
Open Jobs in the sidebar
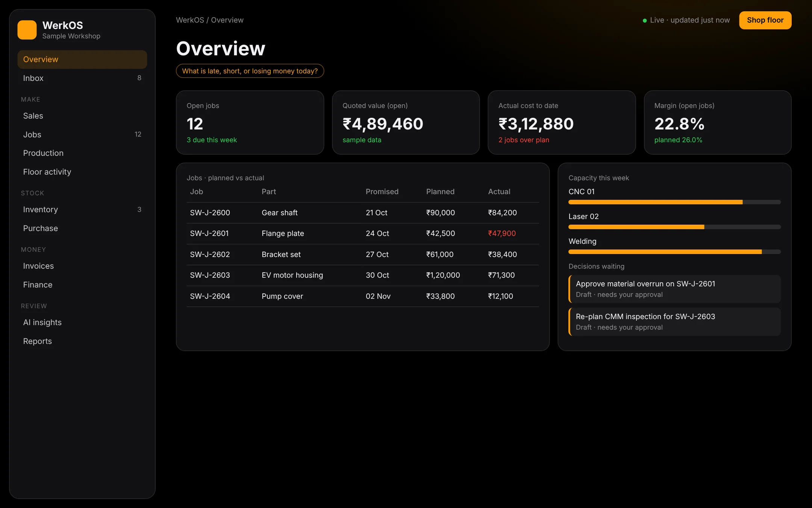[82, 135]
